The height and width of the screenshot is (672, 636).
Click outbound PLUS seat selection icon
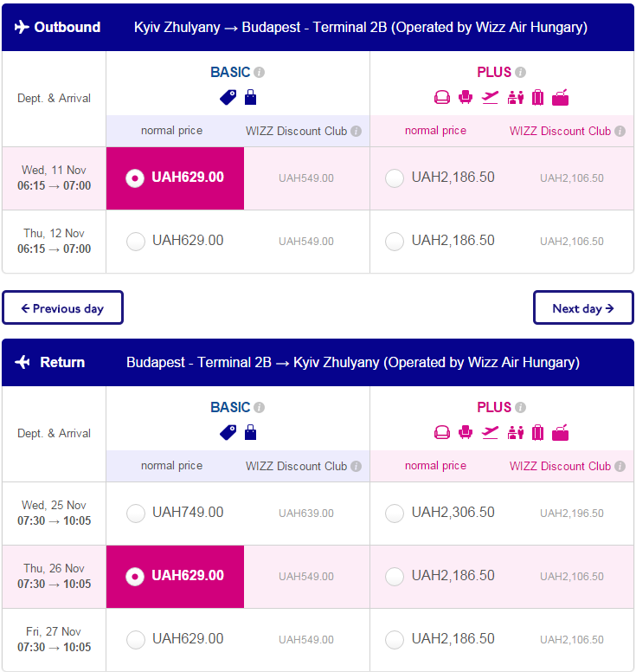466,97
